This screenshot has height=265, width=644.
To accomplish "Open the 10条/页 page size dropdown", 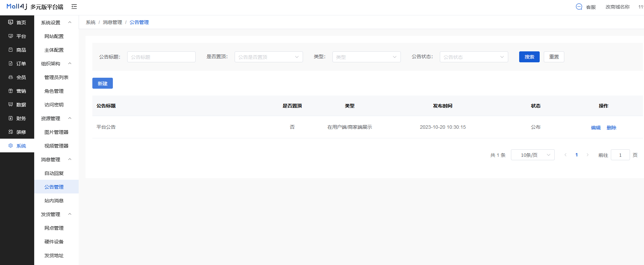I will (533, 155).
